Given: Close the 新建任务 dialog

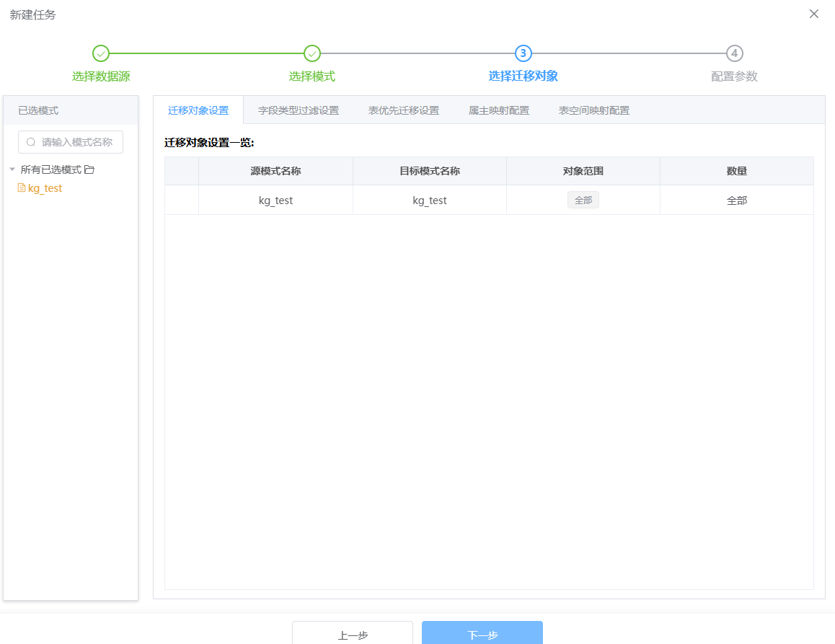Looking at the screenshot, I should [x=814, y=14].
